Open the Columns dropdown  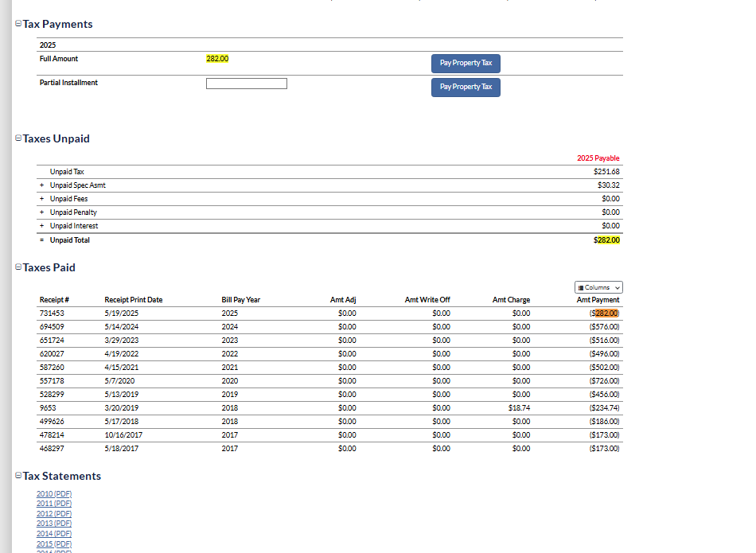[x=598, y=287]
